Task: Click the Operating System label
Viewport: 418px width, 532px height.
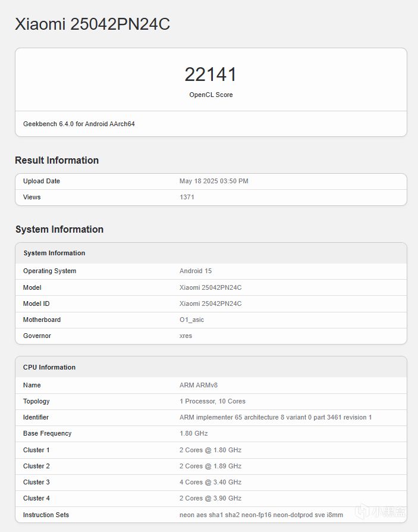Action: [x=50, y=271]
